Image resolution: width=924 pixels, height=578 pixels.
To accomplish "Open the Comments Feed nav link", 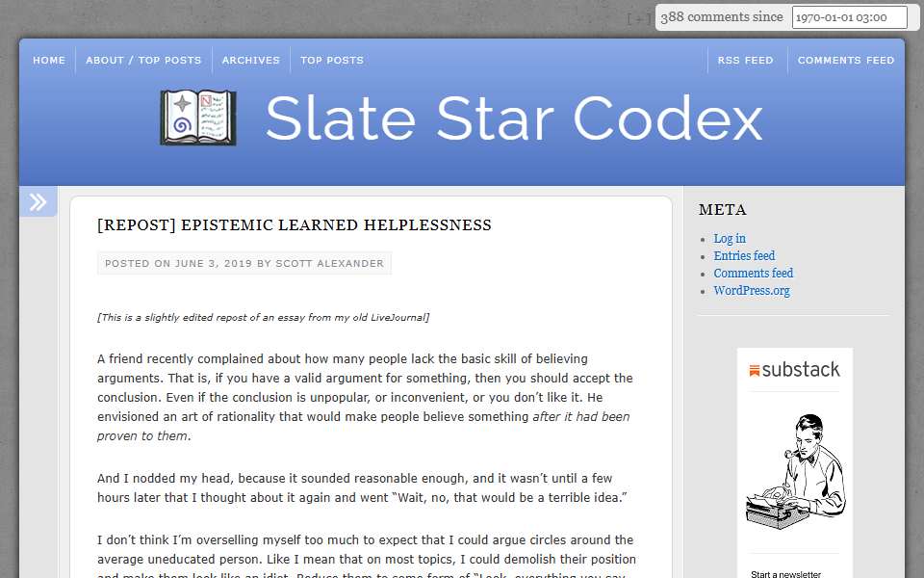I will click(846, 60).
